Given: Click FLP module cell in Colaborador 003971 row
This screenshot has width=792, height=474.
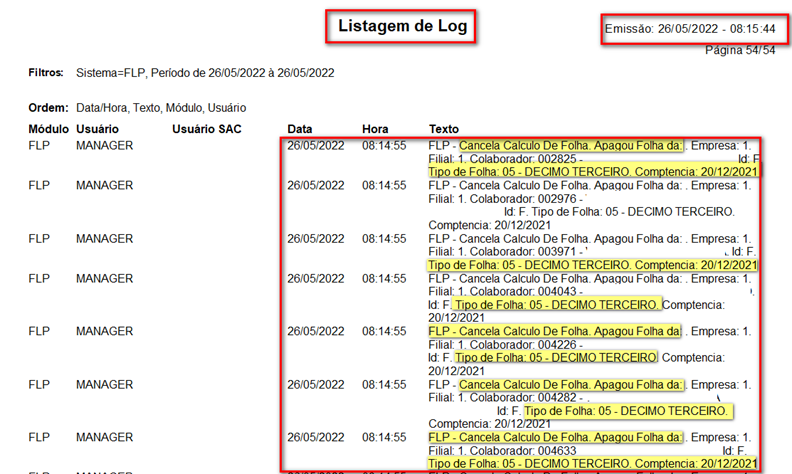Looking at the screenshot, I should pos(39,239).
